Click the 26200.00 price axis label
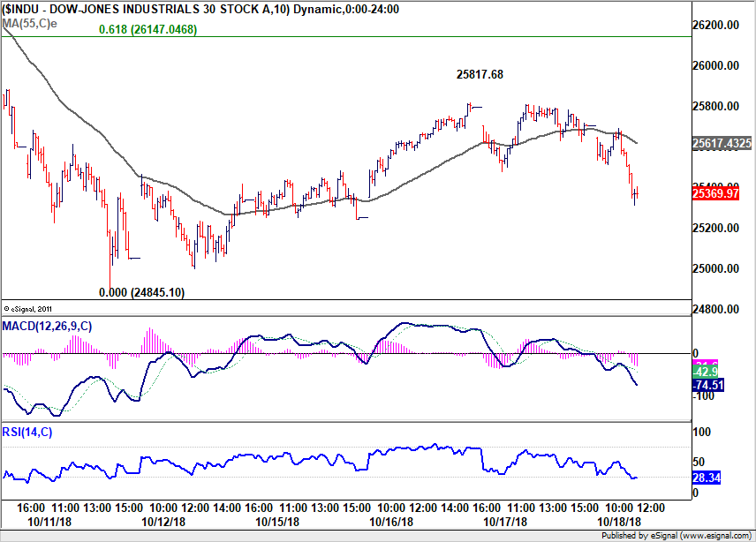 (x=715, y=25)
